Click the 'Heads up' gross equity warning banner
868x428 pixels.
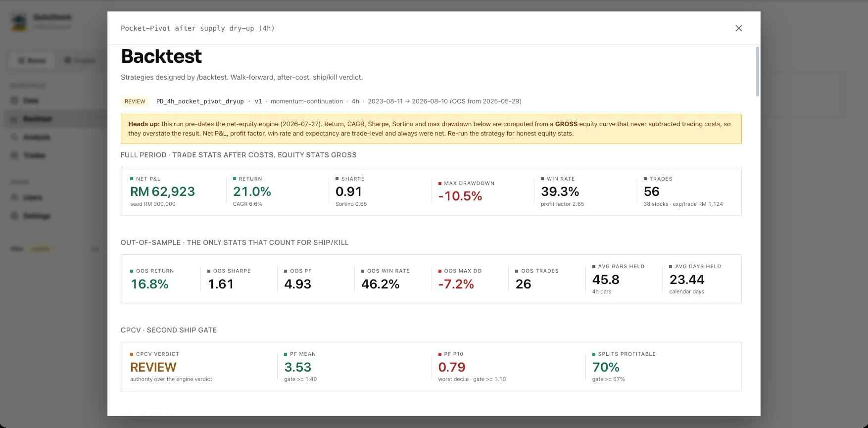tap(431, 129)
